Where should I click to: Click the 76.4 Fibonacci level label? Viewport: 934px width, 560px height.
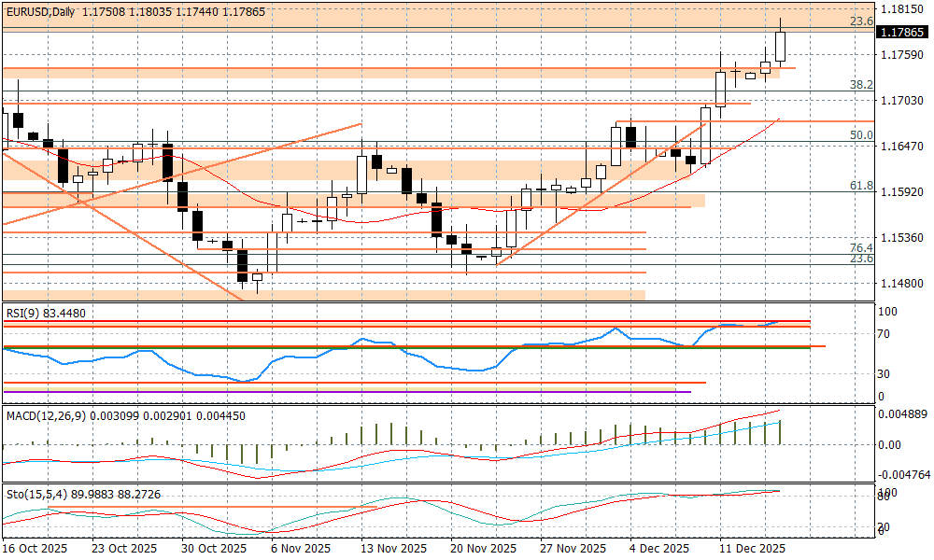coord(860,247)
